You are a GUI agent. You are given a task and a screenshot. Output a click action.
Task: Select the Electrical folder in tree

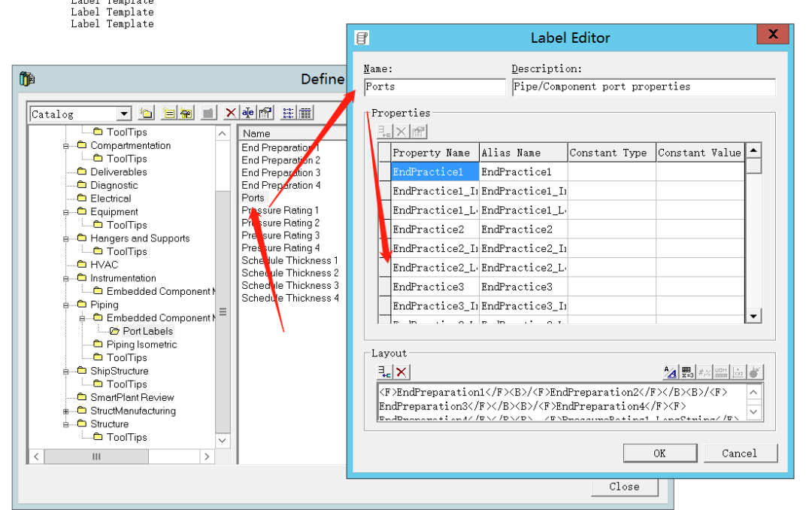tap(111, 199)
